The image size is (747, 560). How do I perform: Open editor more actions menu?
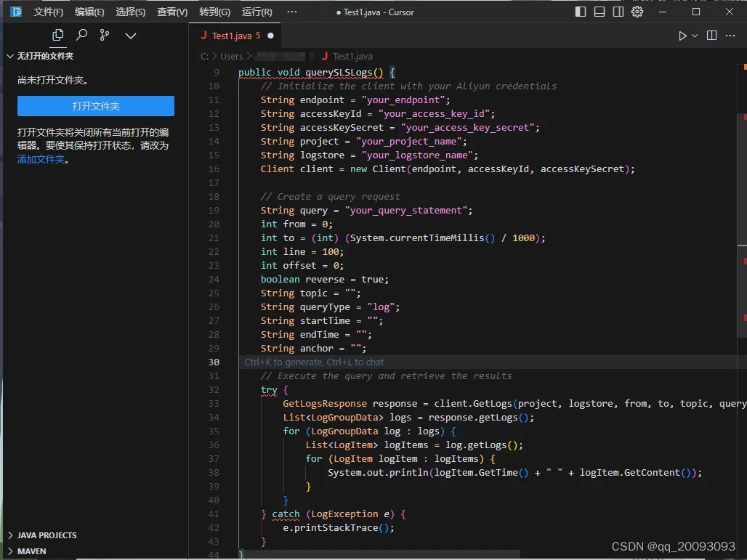coord(730,36)
